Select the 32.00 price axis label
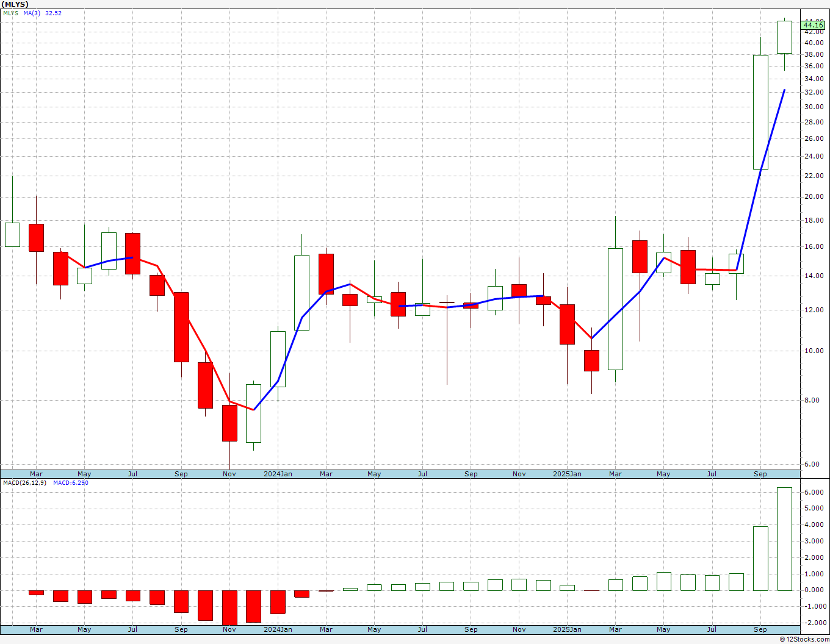 (814, 92)
